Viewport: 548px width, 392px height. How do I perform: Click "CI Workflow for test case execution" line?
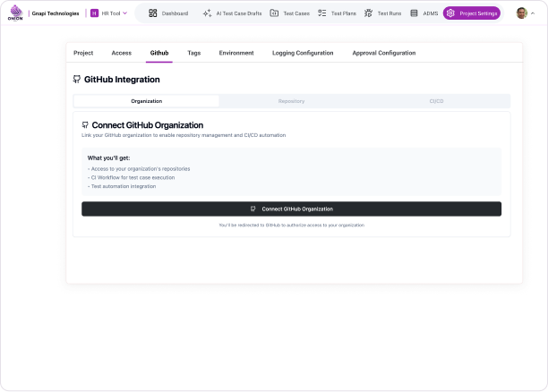click(x=131, y=178)
